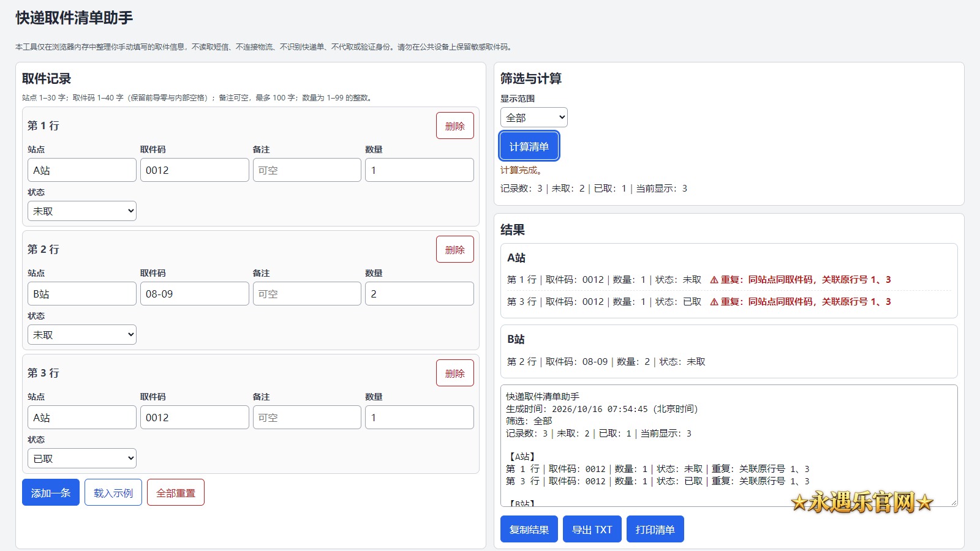Screen dimensions: 980x551
Task: Click the 站点 field in 第 3 行
Action: tap(82, 418)
